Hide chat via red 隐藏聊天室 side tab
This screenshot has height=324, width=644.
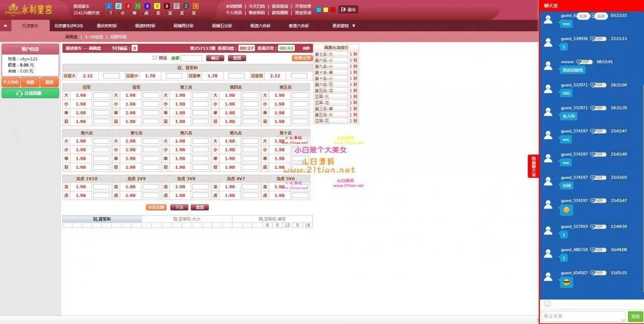tap(533, 166)
